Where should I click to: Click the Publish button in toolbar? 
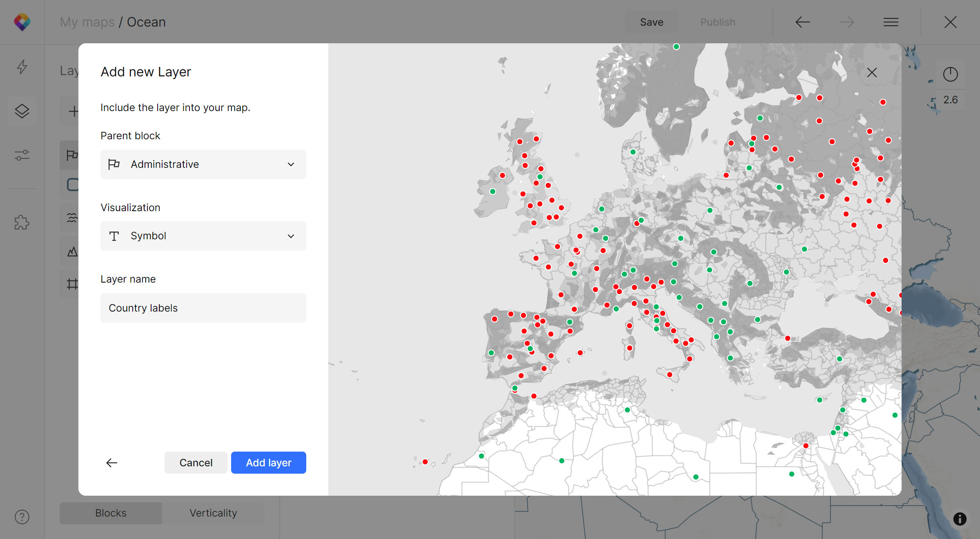tap(718, 22)
